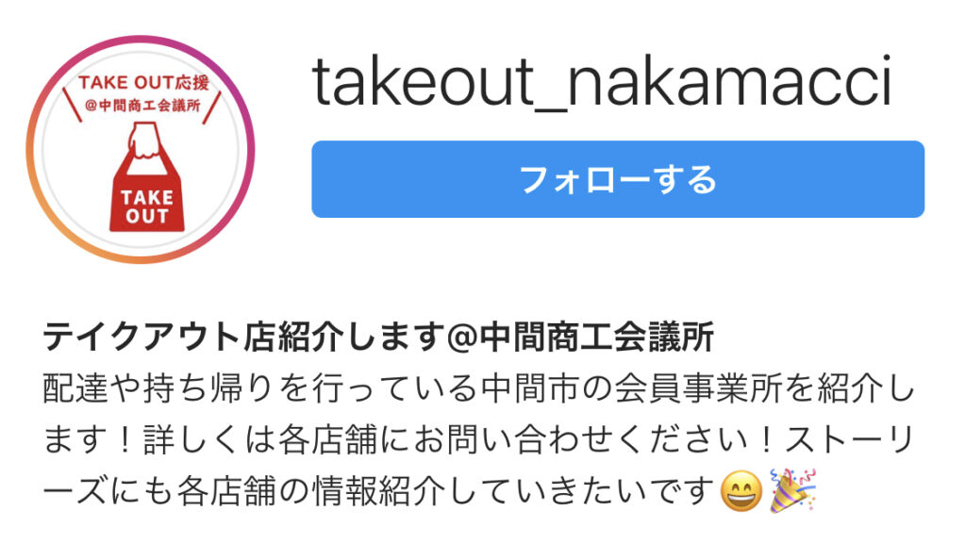Click the bio line starting ーズにも各店舗
Image resolution: width=966 pixels, height=560 pixels.
429,490
